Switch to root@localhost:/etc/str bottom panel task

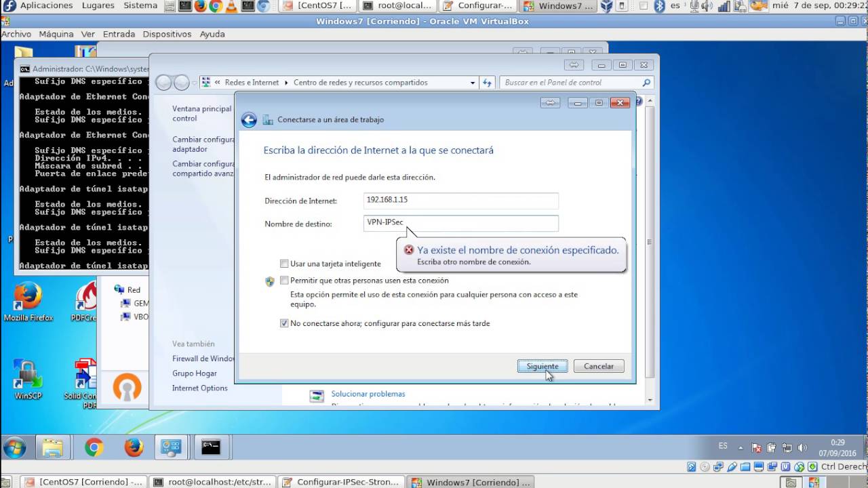click(212, 482)
